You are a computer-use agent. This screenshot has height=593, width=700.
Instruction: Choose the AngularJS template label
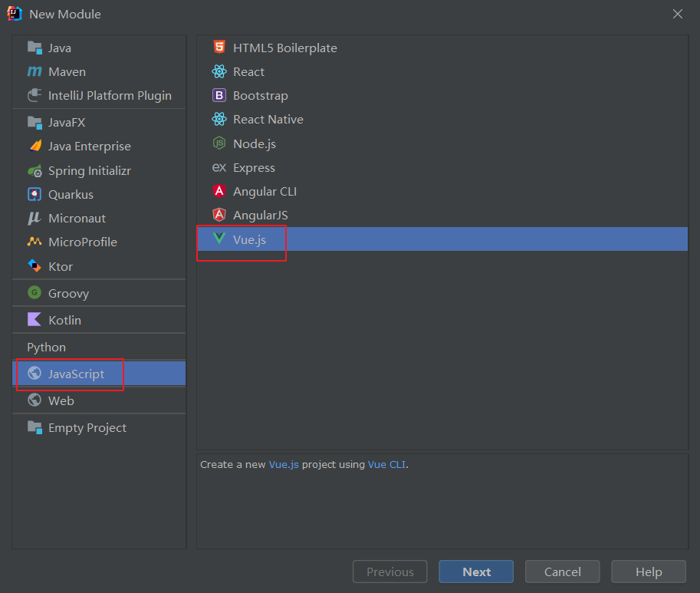[x=260, y=216]
